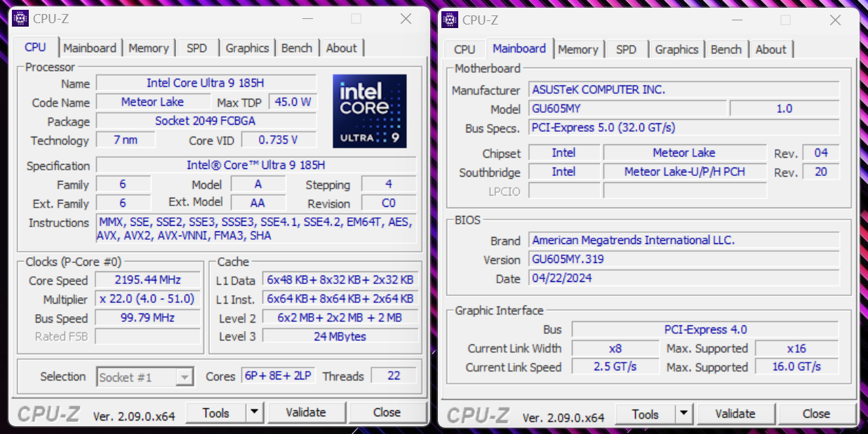Click the Specification field 'Intel® Core™ Ultra 9 185H'
This screenshot has height=434, width=868.
click(x=256, y=165)
